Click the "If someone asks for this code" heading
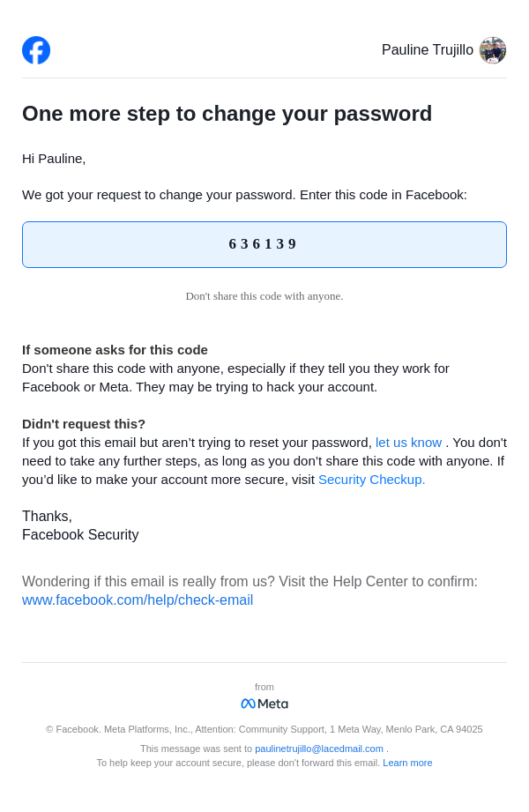Screen dimensions: 529x812 pyautogui.click(x=115, y=349)
